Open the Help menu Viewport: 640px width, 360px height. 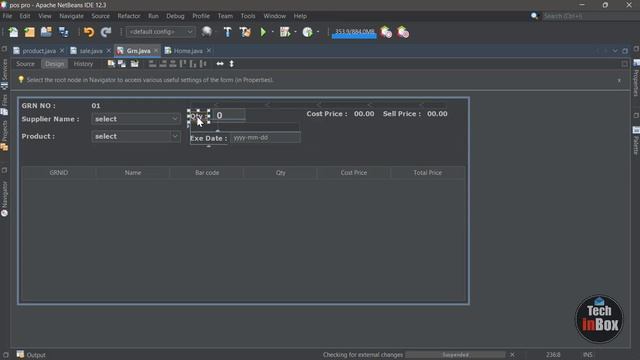pyautogui.click(x=300, y=16)
